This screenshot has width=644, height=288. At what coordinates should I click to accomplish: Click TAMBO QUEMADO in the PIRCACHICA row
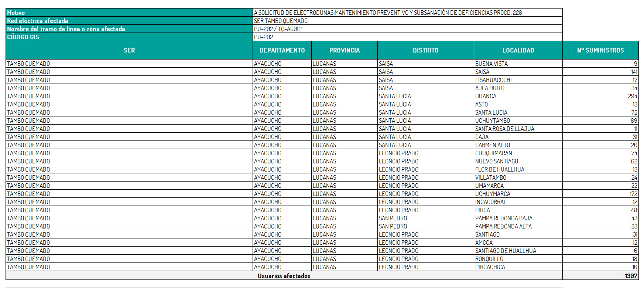click(x=129, y=267)
